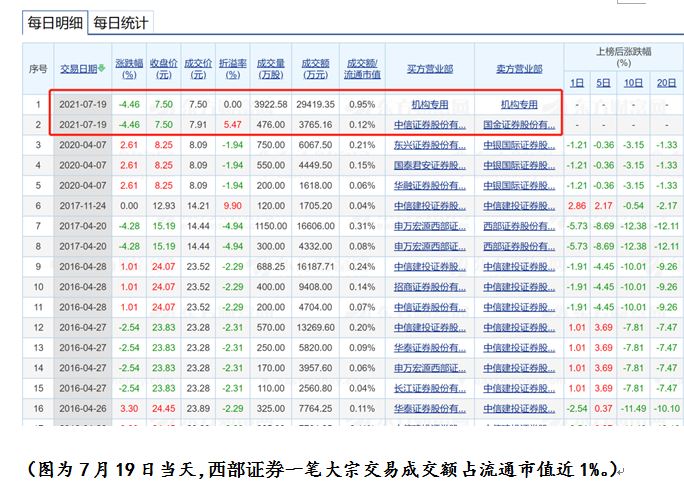Viewport: 684px width, 482px height.
Task: Open buyer 机构专用 link in row 1
Action: (x=430, y=105)
